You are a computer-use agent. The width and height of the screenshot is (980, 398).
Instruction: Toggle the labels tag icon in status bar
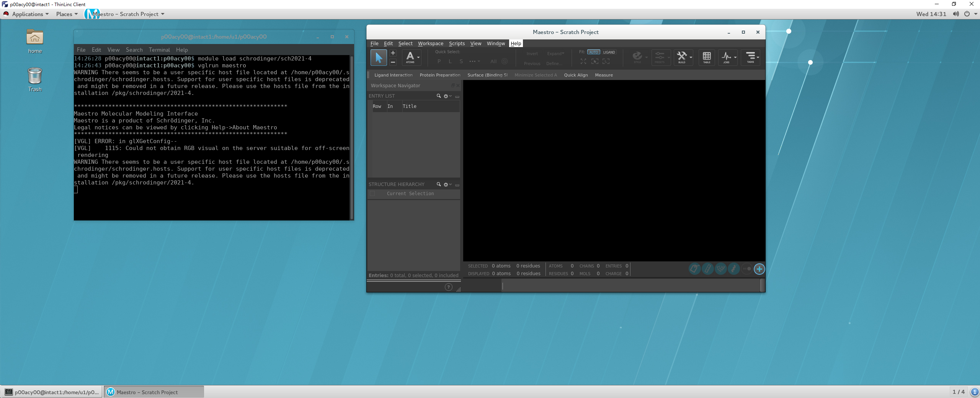tap(694, 269)
